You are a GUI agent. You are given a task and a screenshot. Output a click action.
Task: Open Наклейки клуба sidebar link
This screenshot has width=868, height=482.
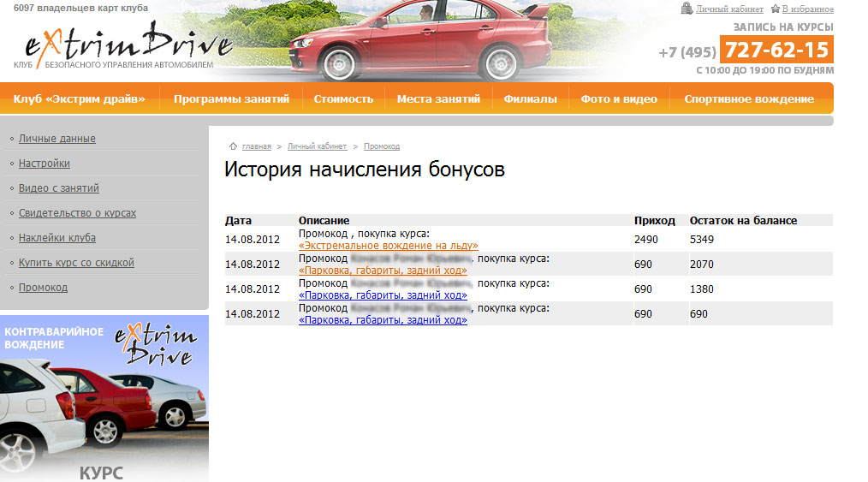(x=57, y=238)
